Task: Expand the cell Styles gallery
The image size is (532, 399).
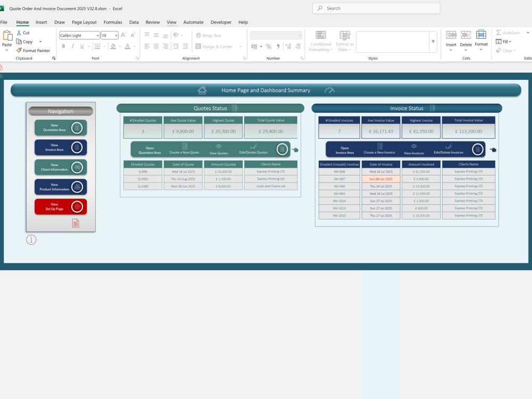Action: pyautogui.click(x=433, y=41)
